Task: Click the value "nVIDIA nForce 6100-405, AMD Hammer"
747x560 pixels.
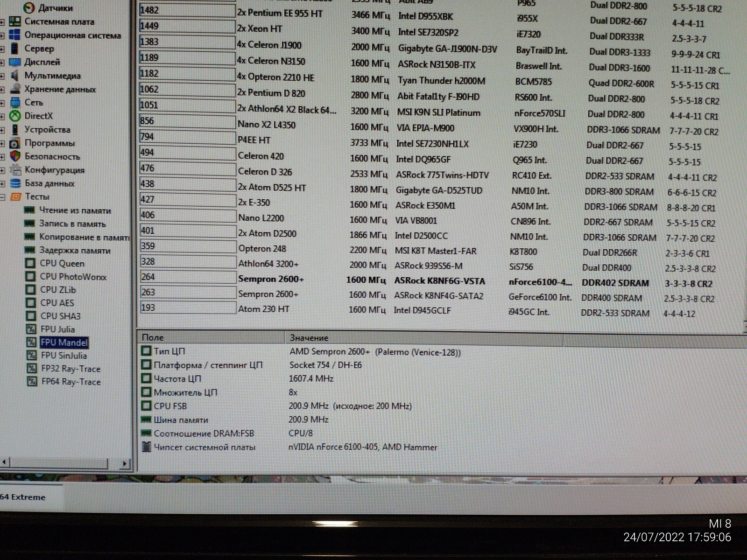Action: [363, 447]
